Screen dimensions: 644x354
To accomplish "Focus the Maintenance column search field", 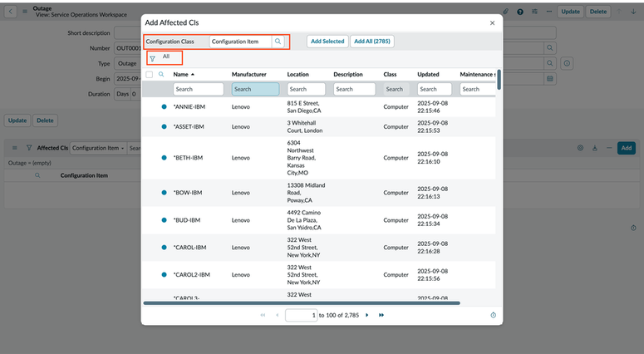I will [478, 89].
